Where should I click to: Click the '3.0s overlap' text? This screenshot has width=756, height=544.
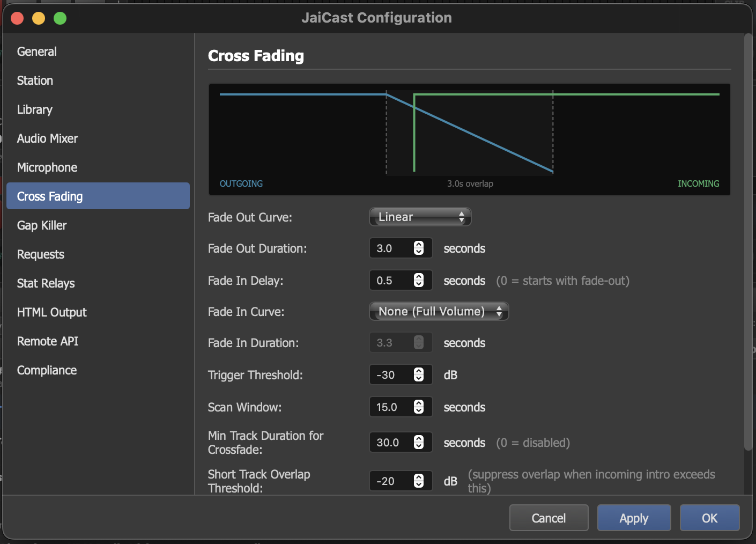pyautogui.click(x=470, y=183)
